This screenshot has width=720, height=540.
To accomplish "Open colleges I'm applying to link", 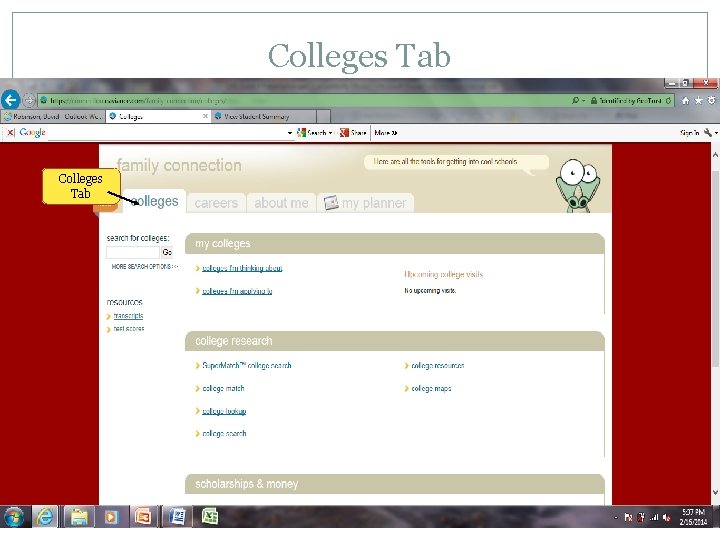I will [x=237, y=291].
